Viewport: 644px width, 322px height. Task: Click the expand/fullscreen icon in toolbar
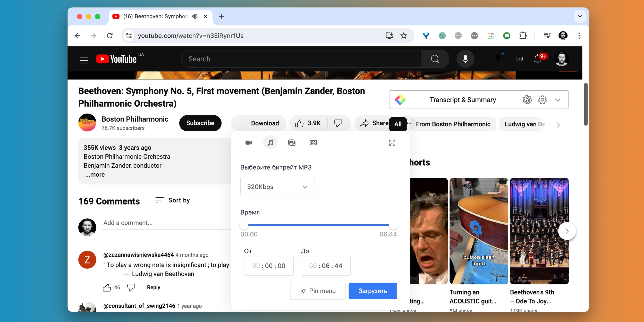pyautogui.click(x=392, y=142)
